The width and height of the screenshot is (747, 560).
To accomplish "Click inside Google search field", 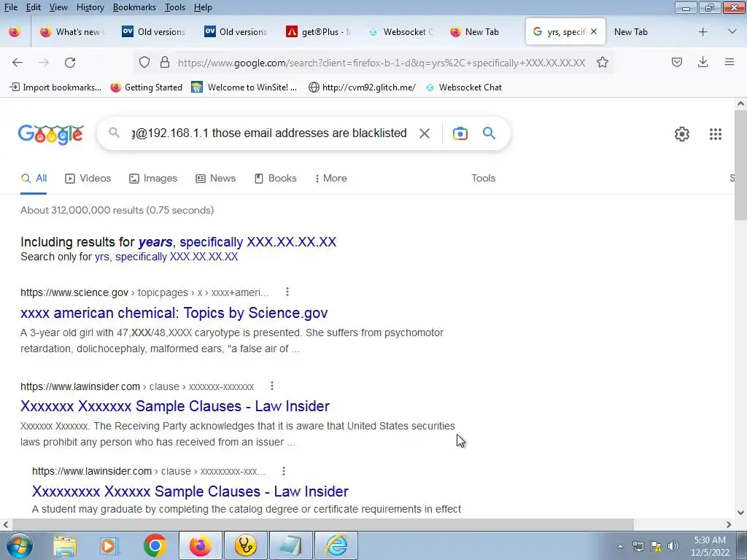I will coord(269,133).
